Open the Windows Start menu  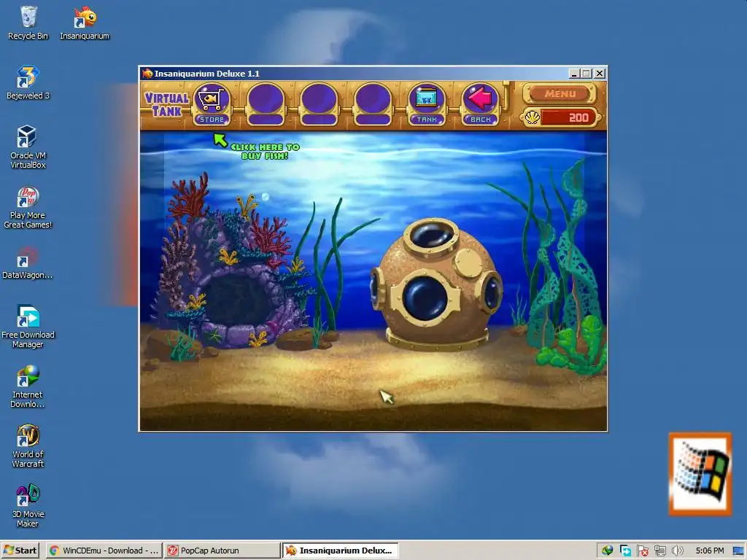(x=20, y=551)
